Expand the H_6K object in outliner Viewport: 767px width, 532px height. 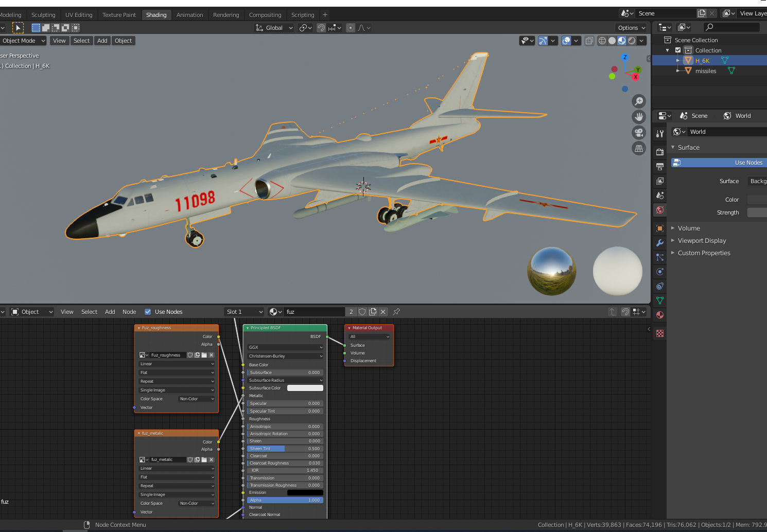click(678, 61)
